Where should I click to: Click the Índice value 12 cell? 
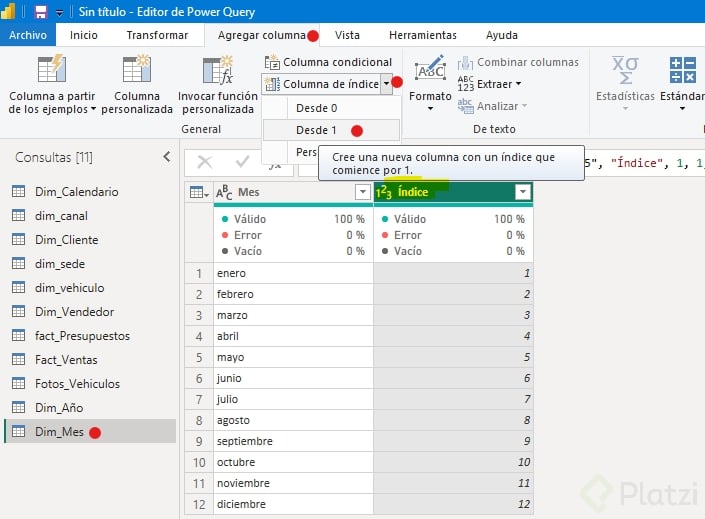[453, 504]
